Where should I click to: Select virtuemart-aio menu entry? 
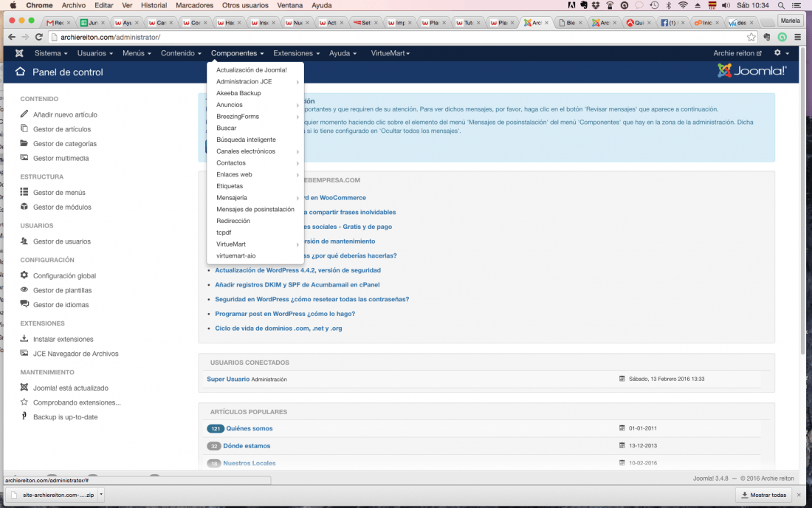(x=236, y=255)
